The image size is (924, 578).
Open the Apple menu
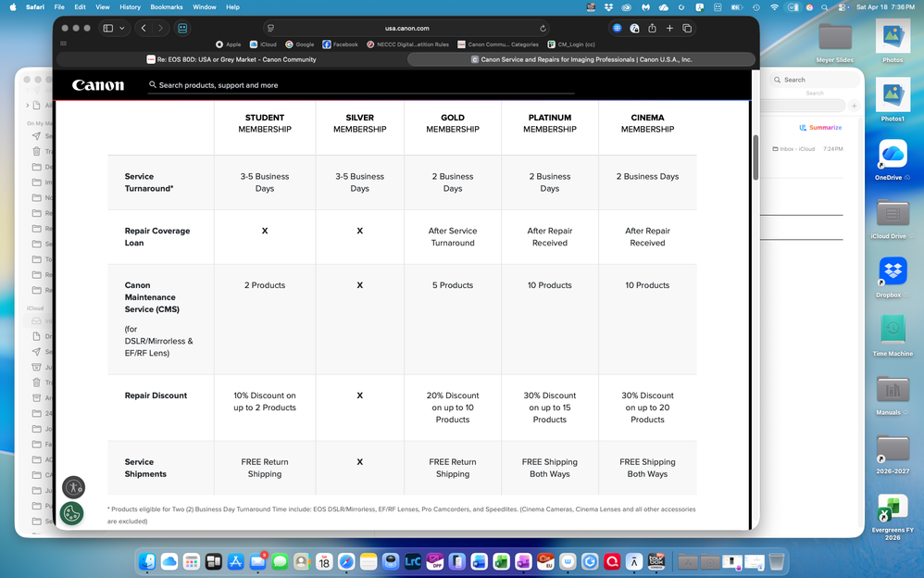13,7
